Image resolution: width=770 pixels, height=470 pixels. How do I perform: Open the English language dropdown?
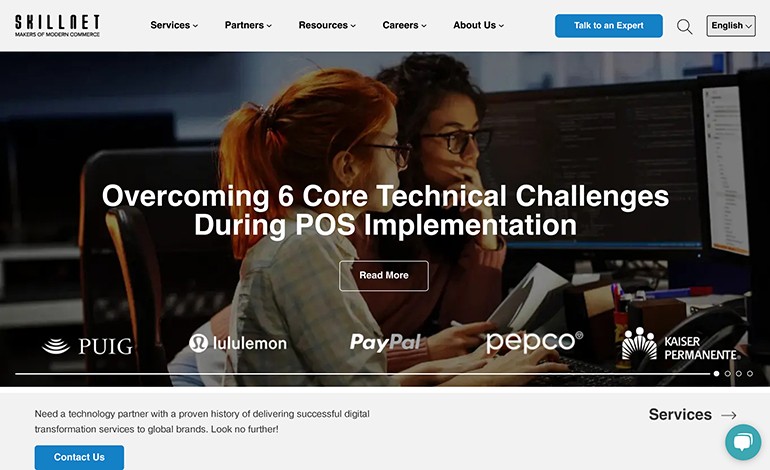[731, 26]
